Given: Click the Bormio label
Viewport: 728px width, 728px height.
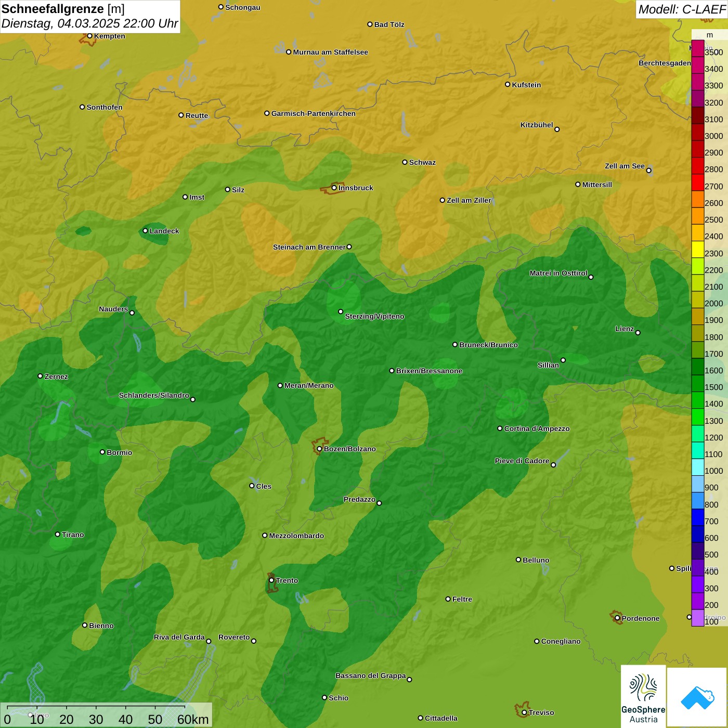Looking at the screenshot, I should pos(119,452).
